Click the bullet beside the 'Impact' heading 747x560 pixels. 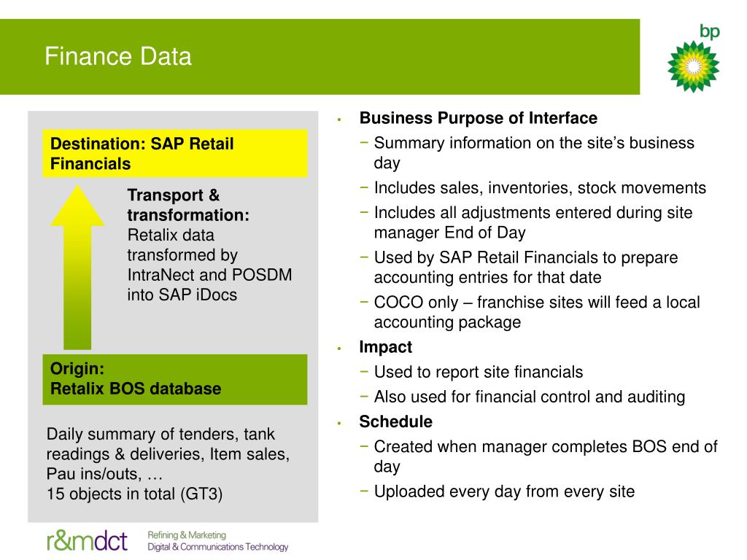340,349
